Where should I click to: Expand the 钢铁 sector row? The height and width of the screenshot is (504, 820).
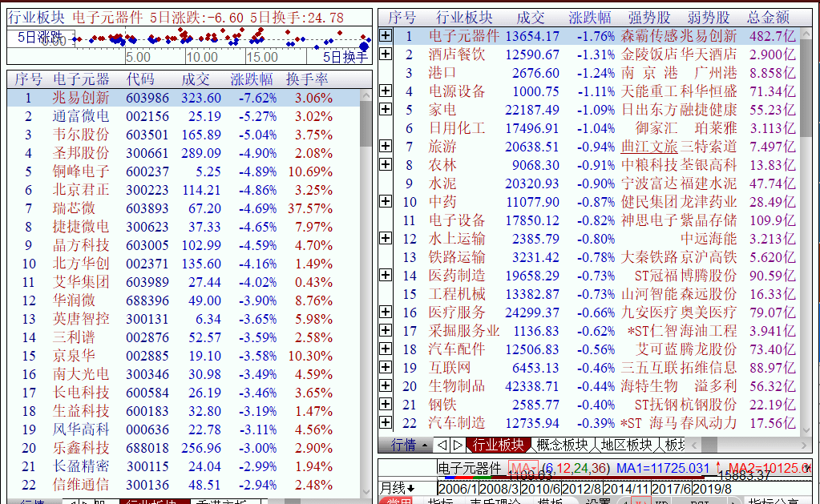[x=386, y=404]
